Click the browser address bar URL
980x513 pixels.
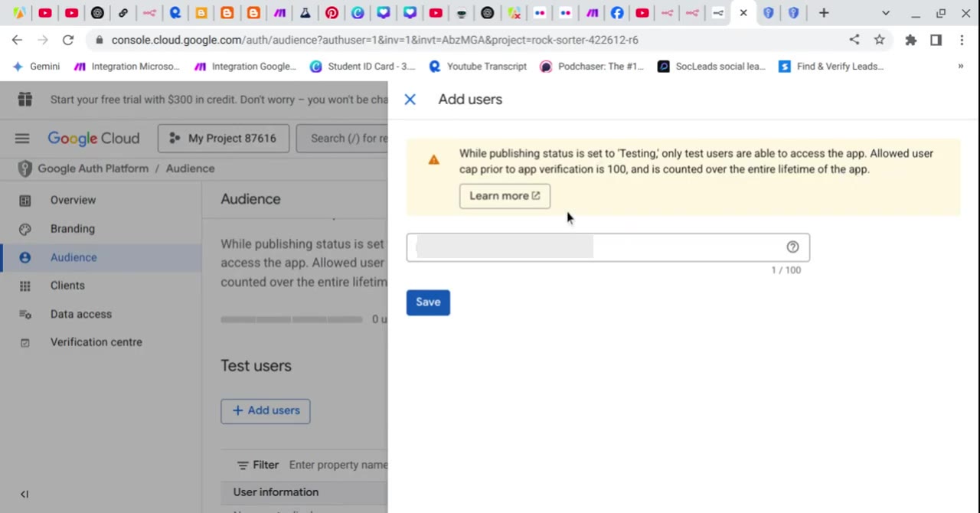point(374,40)
